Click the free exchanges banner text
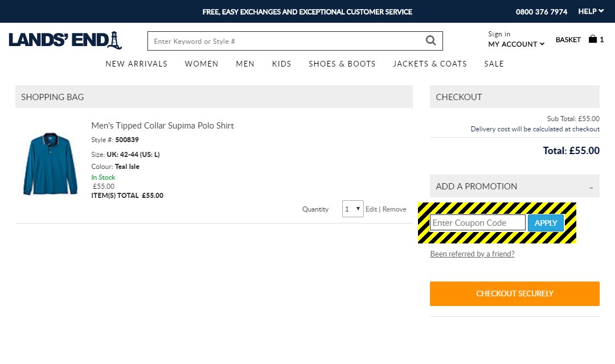This screenshot has height=364, width=615. pyautogui.click(x=307, y=12)
